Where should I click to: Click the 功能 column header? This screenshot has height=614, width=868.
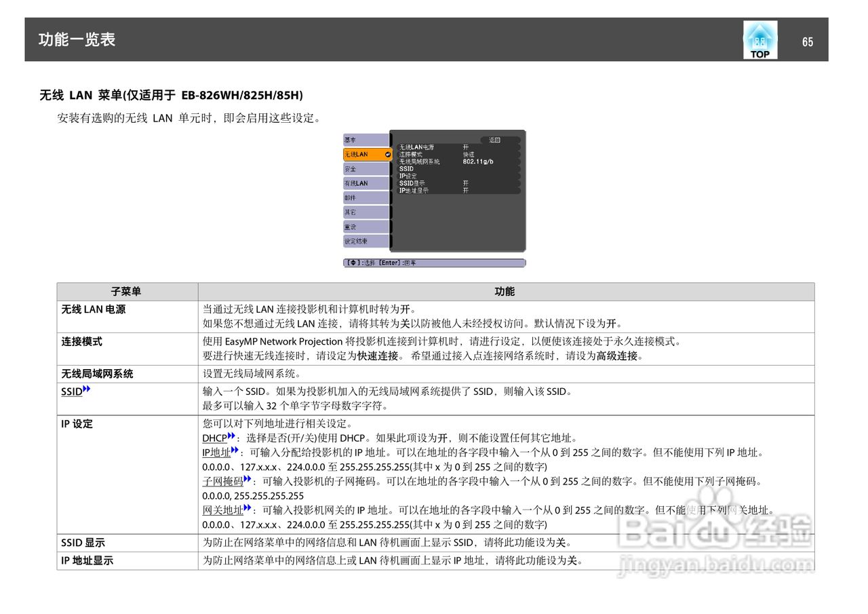(x=506, y=292)
